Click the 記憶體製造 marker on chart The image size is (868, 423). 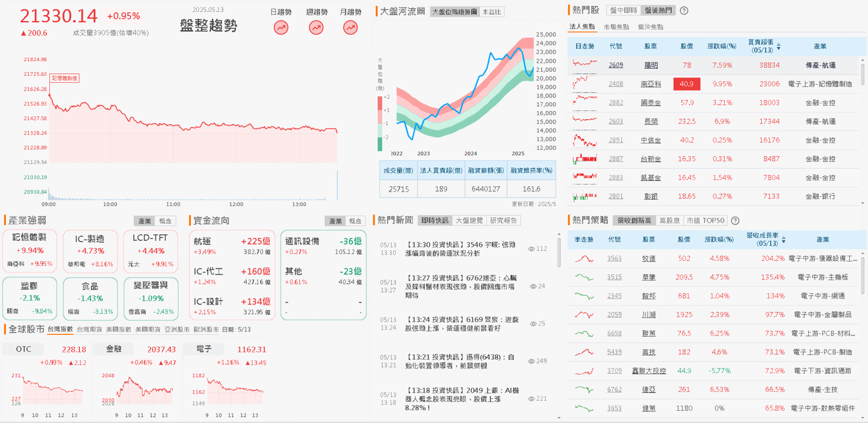pyautogui.click(x=65, y=78)
